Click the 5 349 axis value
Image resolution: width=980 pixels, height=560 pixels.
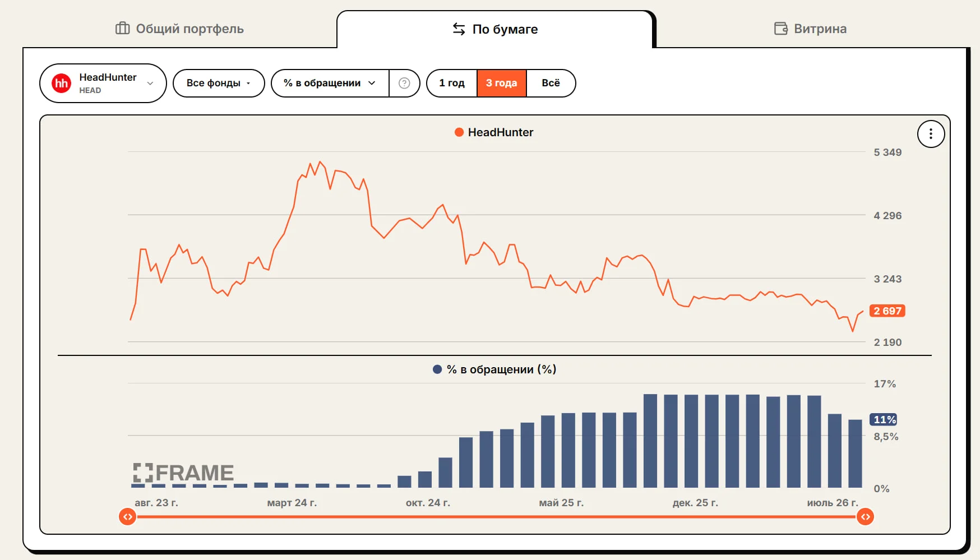[887, 152]
